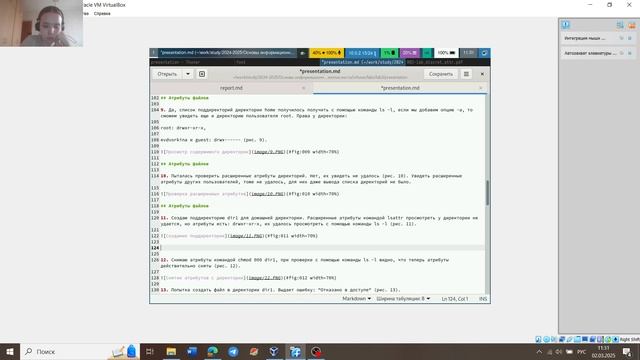Click the VirtualBox notification center icon
Screen dimensions: 640x360
565,25
